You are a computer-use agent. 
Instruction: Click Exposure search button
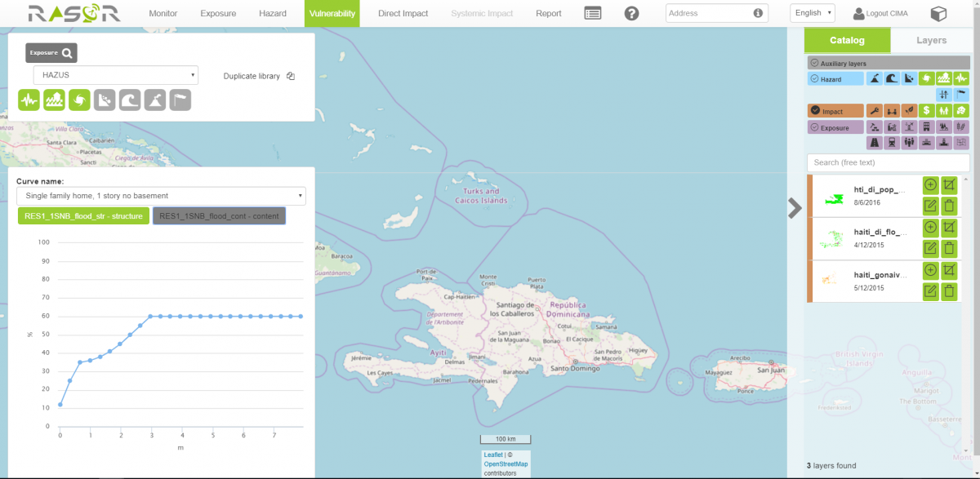tap(51, 53)
